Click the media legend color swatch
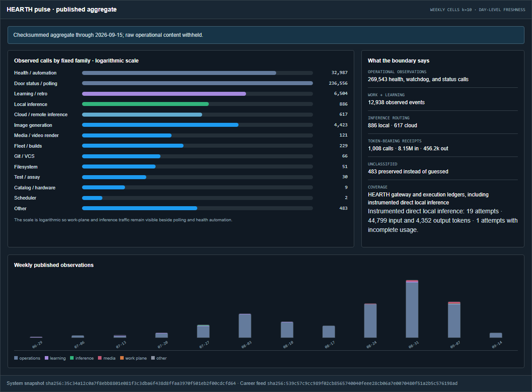Image resolution: width=532 pixels, height=392 pixels. (x=100, y=358)
